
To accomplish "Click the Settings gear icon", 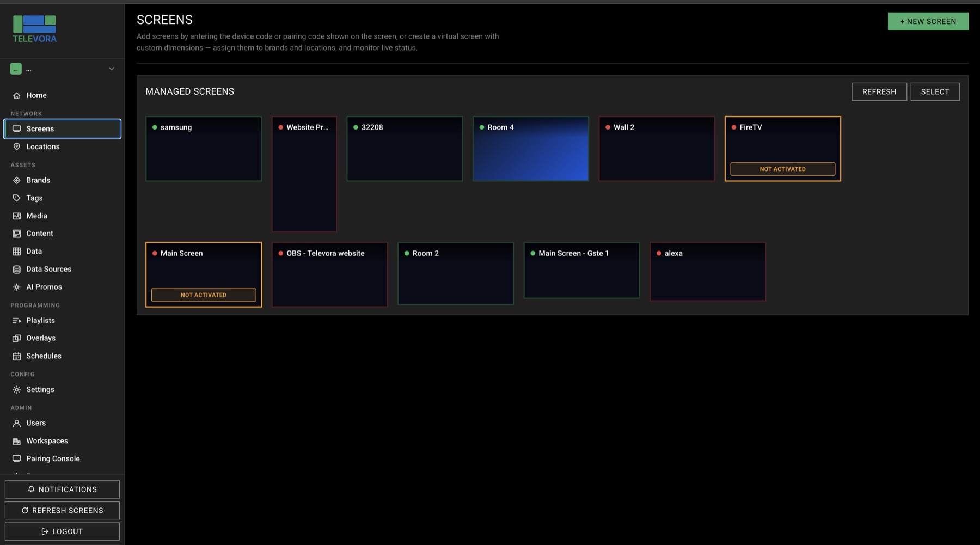I will pyautogui.click(x=17, y=390).
